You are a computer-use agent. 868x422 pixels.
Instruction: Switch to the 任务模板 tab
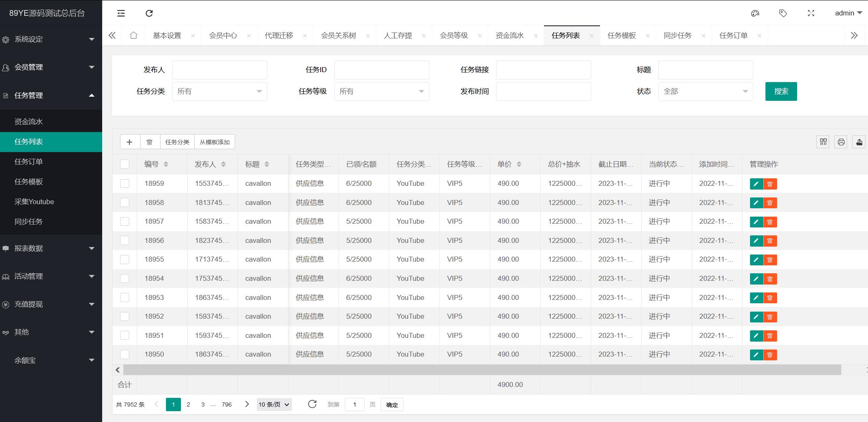pyautogui.click(x=622, y=36)
